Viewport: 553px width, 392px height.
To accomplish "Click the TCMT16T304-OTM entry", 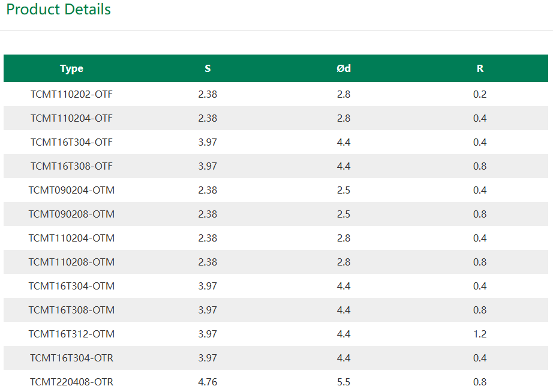I will click(71, 286).
